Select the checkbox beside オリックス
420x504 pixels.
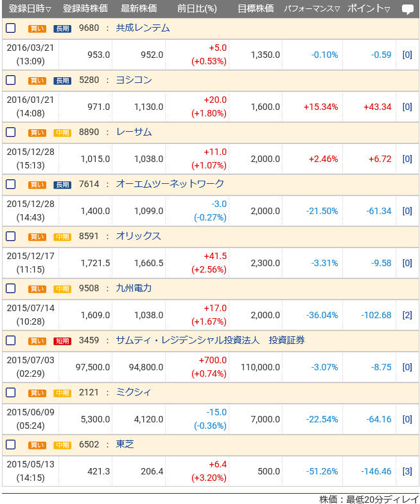coord(10,237)
